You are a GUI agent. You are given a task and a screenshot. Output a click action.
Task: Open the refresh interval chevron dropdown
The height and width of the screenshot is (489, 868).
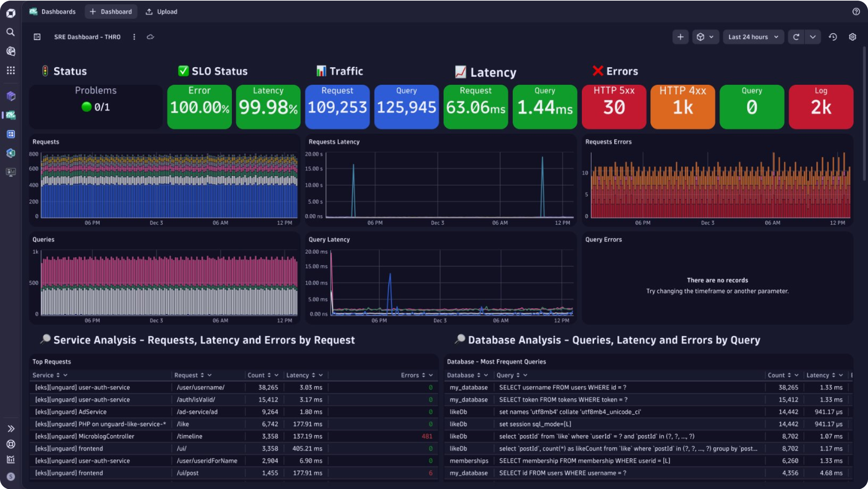813,37
